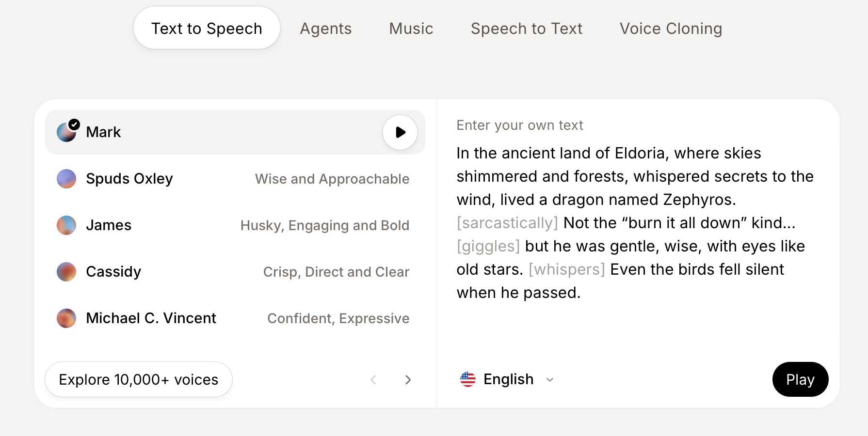Click the James avatar icon
This screenshot has height=436, width=868.
pos(66,225)
